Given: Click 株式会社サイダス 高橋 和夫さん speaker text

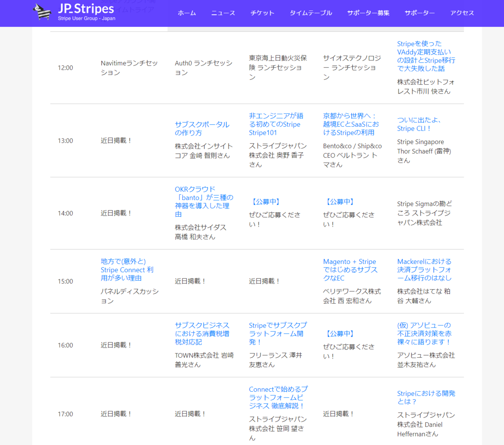Looking at the screenshot, I should (x=200, y=232).
